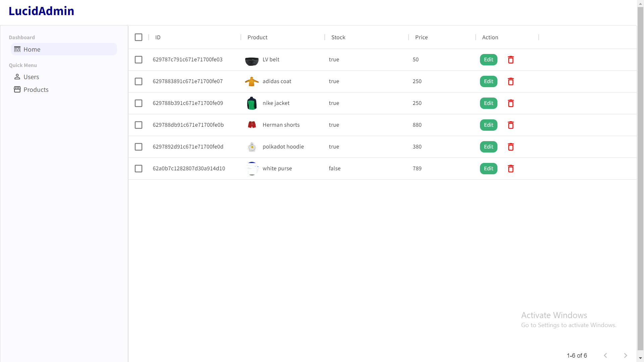Check the LV belt row checkbox
This screenshot has width=644, height=362.
tap(139, 60)
